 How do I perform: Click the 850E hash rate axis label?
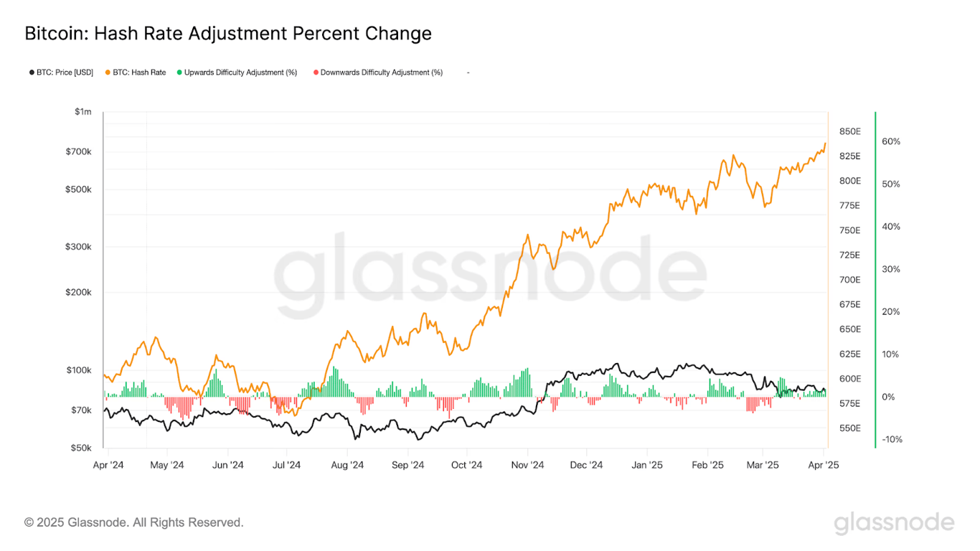coord(850,131)
